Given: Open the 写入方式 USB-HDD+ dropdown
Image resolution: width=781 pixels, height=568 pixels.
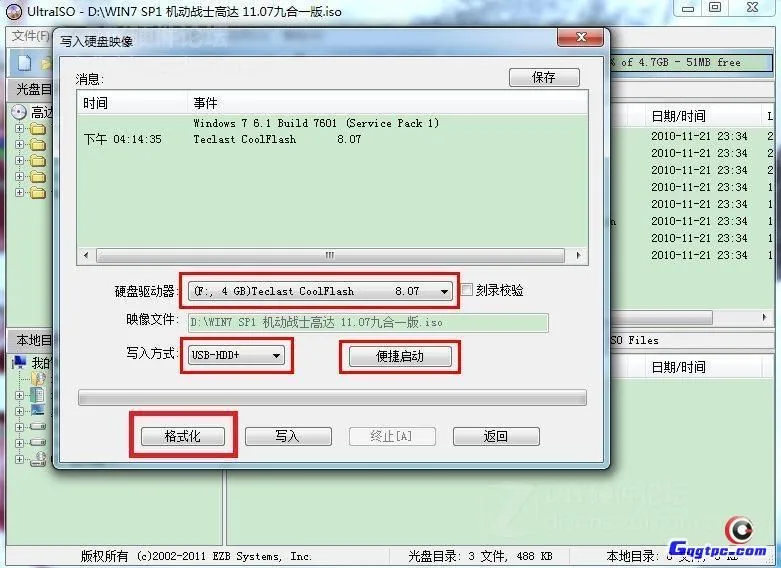Looking at the screenshot, I should click(x=236, y=355).
